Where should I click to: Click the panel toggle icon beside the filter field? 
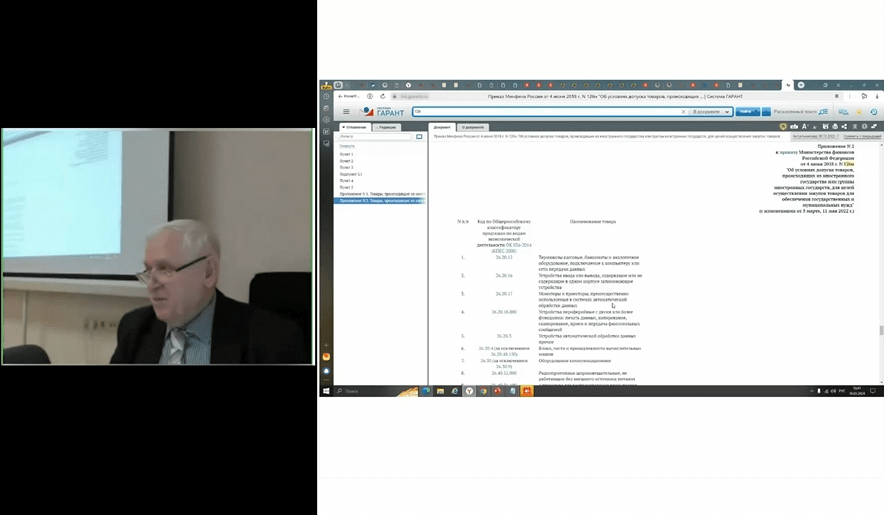point(418,136)
